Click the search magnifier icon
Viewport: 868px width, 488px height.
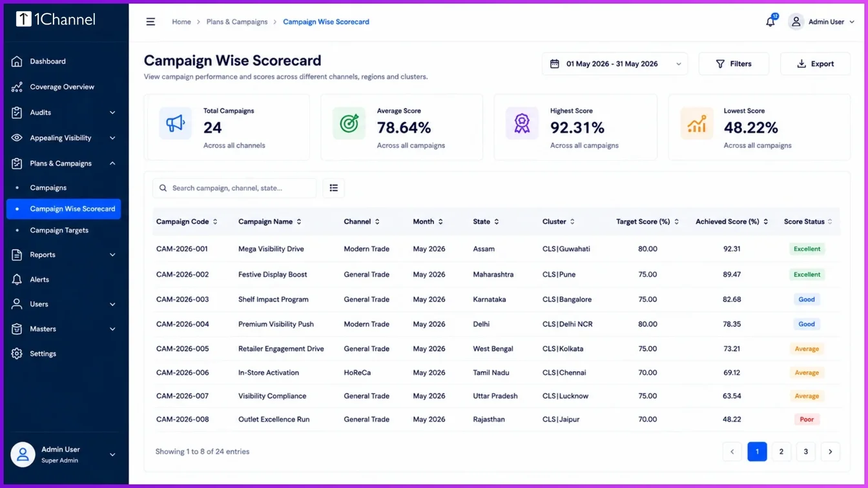163,188
